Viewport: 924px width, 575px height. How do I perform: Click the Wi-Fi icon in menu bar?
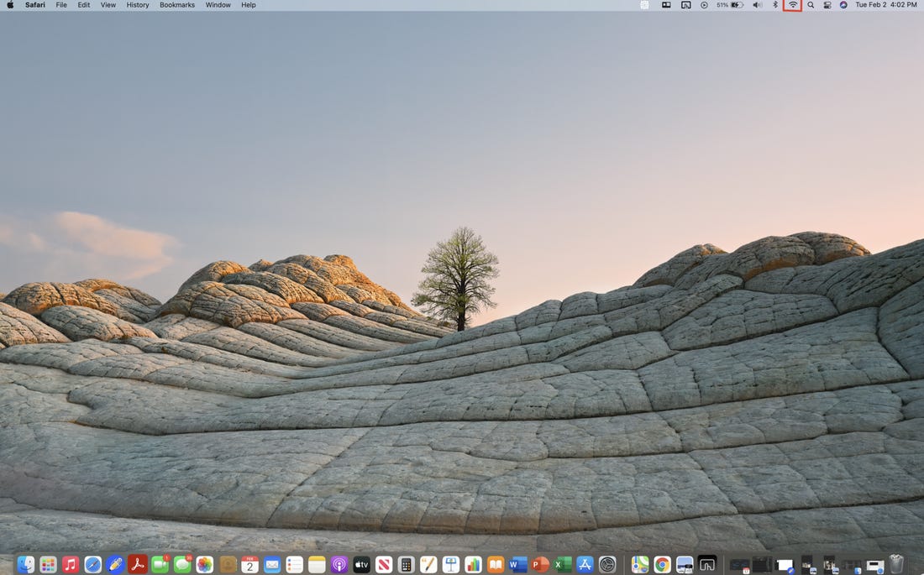point(793,5)
